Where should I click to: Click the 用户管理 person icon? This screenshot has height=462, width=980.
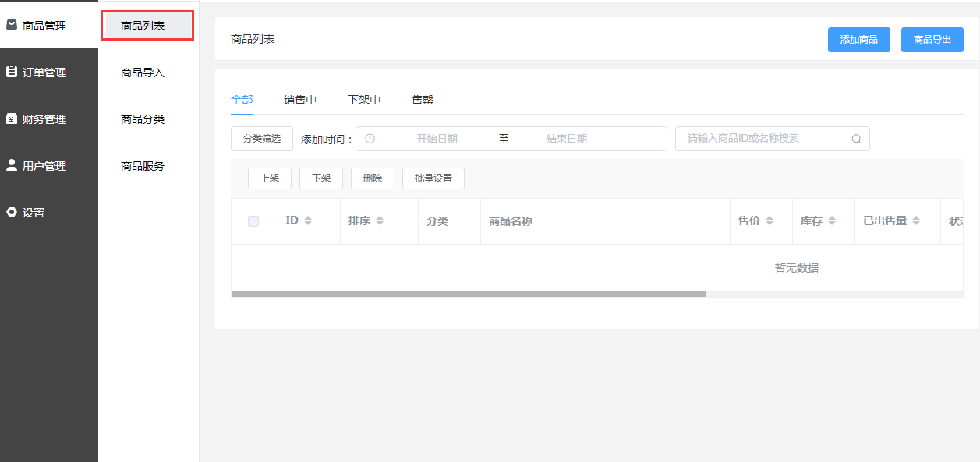pos(12,165)
